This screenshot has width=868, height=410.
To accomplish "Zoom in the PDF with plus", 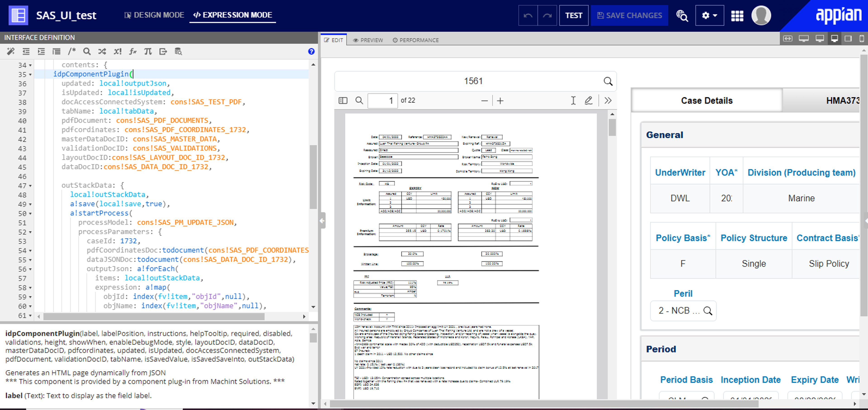I will (500, 100).
